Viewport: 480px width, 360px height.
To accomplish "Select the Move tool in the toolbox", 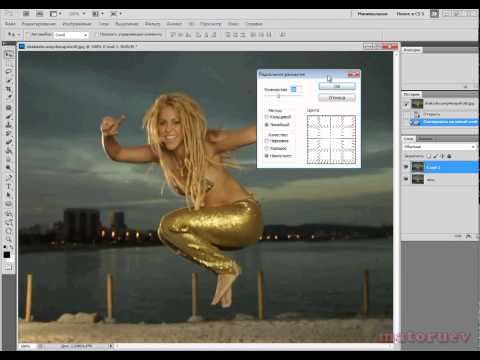I will click(x=9, y=54).
